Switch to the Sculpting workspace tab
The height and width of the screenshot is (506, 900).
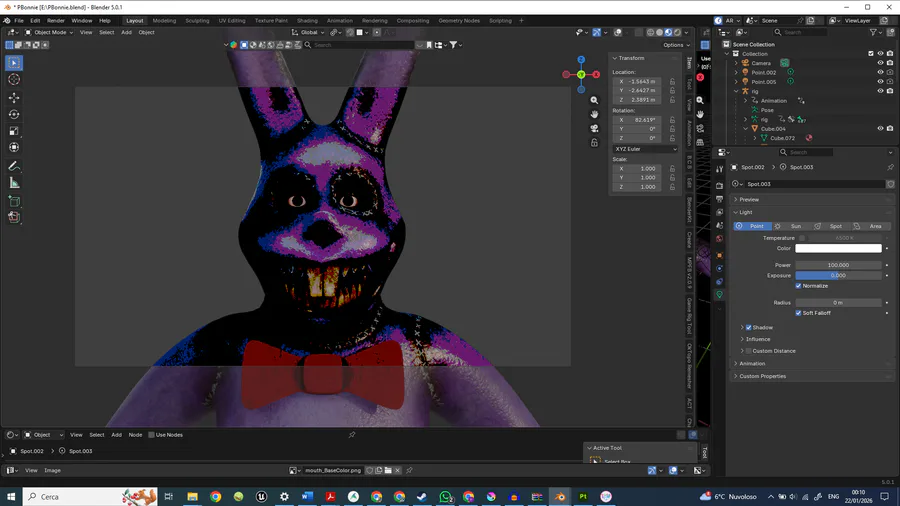(197, 20)
